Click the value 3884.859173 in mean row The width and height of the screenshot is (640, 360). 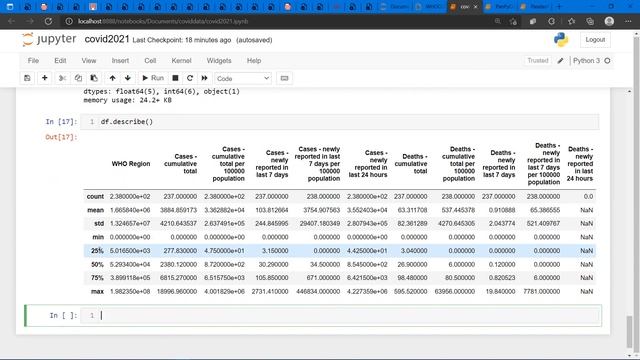(178, 210)
